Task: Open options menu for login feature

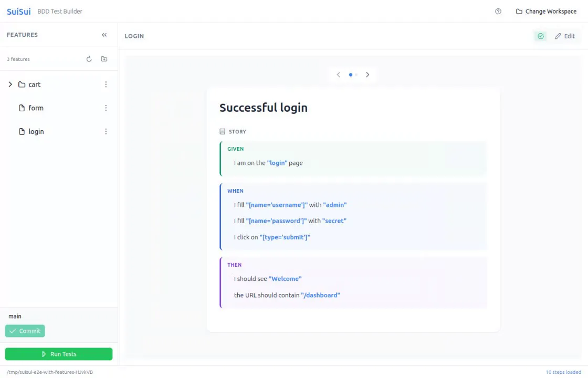Action: click(106, 132)
